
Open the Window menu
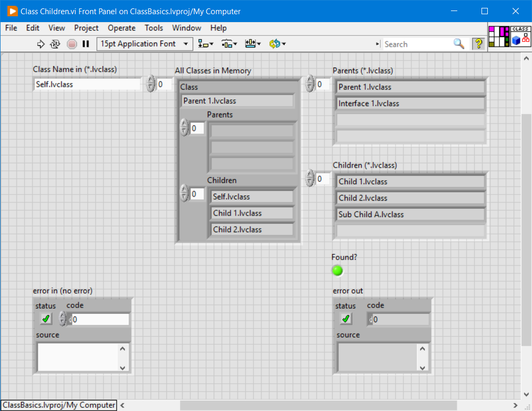click(187, 28)
